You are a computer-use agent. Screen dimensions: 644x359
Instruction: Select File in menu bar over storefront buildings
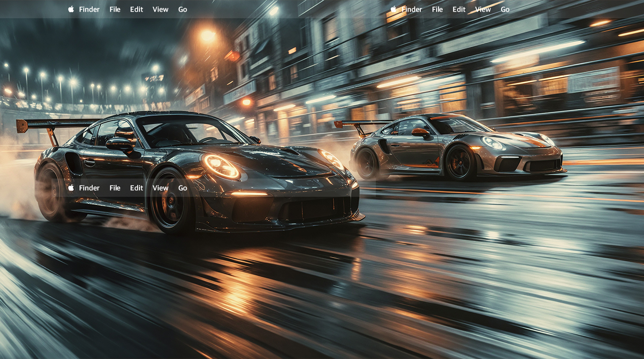(438, 9)
